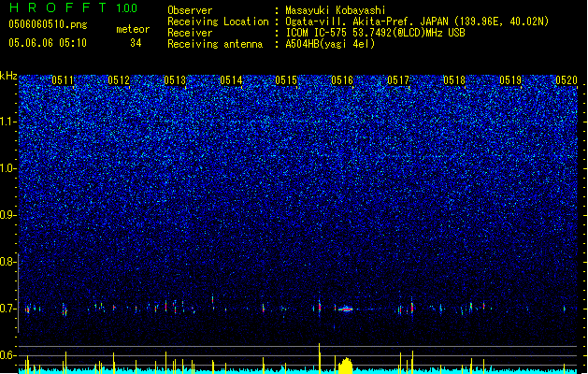Click the 1.0 kHz axis label

pyautogui.click(x=8, y=169)
